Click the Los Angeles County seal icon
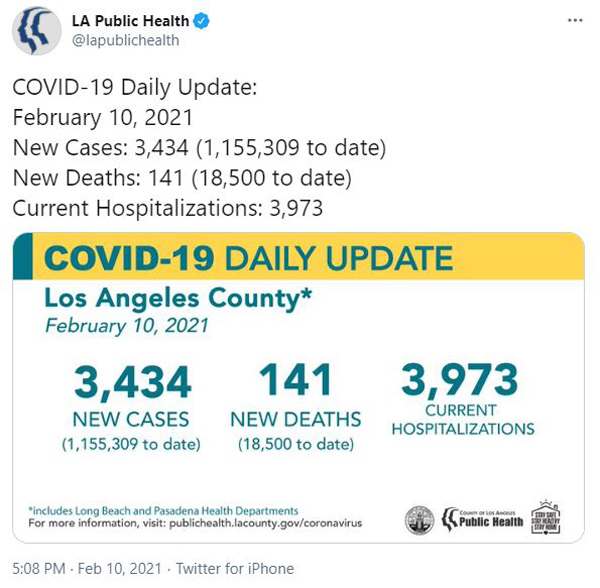This screenshot has height=588, width=600. click(x=419, y=520)
